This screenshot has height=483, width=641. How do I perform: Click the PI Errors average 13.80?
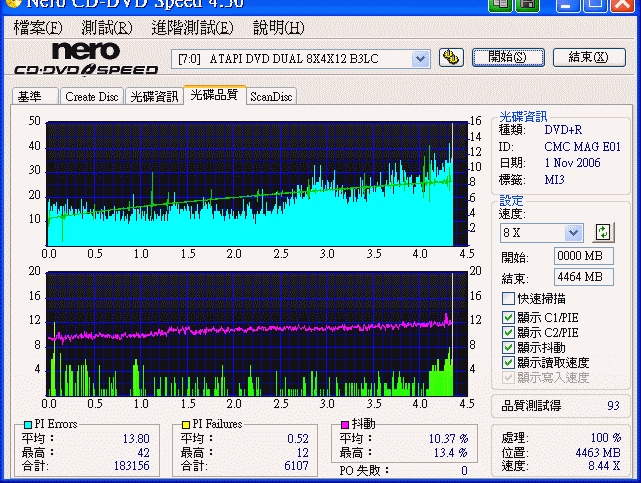click(x=136, y=439)
